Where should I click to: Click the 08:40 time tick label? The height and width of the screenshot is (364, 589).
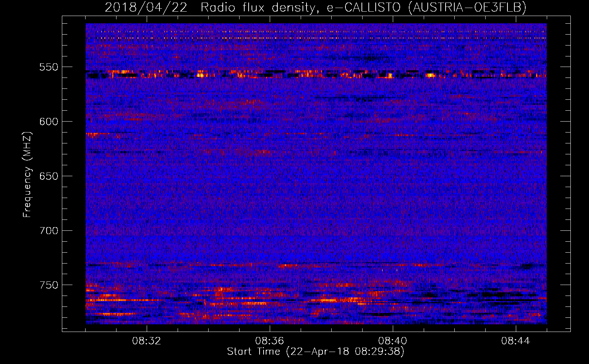point(392,341)
